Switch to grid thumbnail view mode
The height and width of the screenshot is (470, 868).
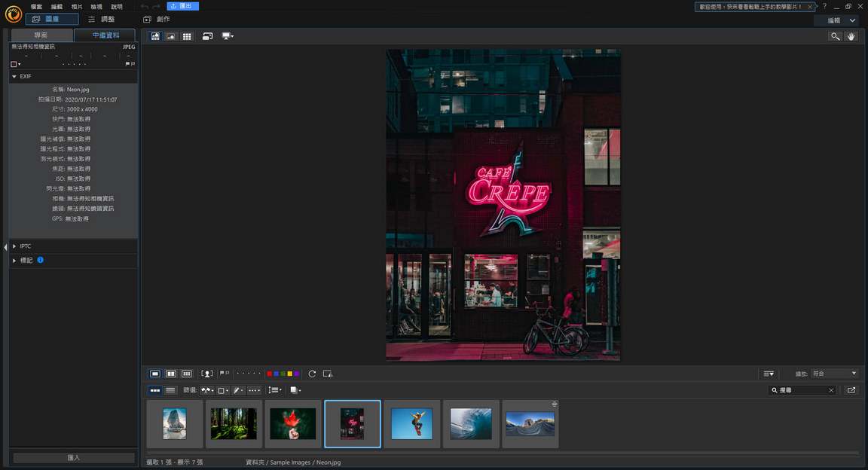pyautogui.click(x=186, y=35)
